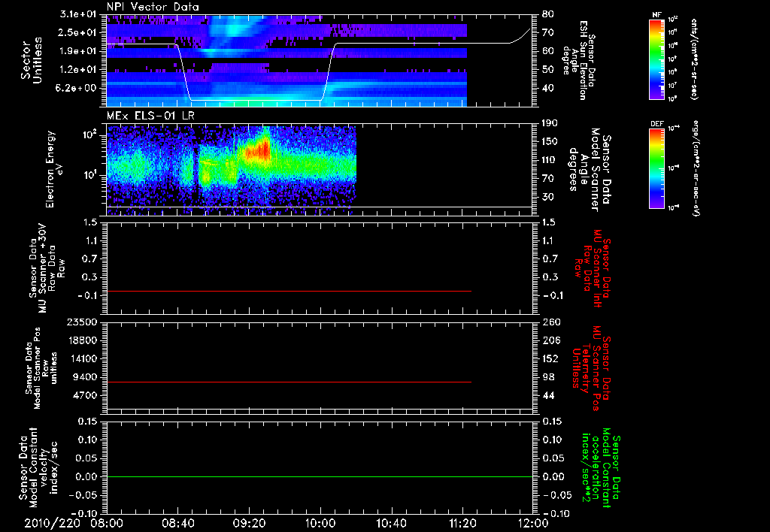Click the "10:00" time axis label
770x532 pixels.
[320, 524]
